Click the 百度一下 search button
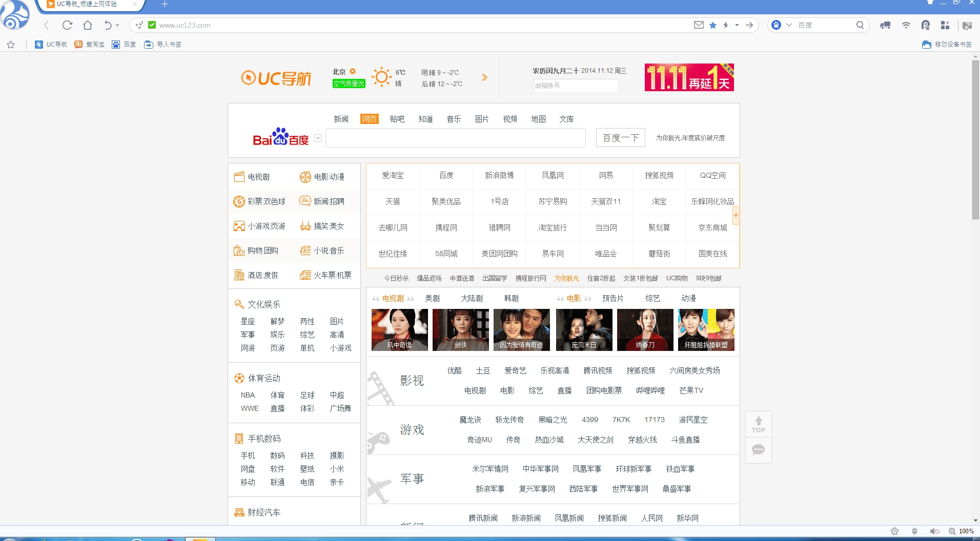Screen dimensions: 980x541 [621, 138]
